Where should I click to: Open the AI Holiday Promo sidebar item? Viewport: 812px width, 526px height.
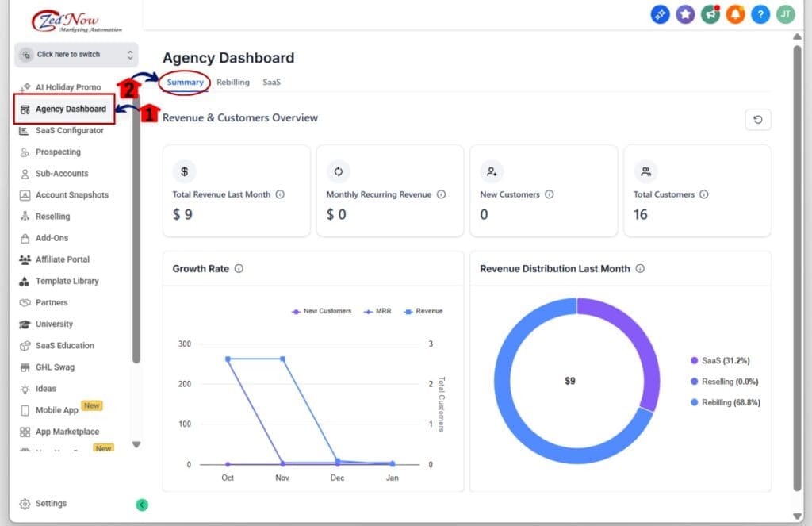pos(67,86)
